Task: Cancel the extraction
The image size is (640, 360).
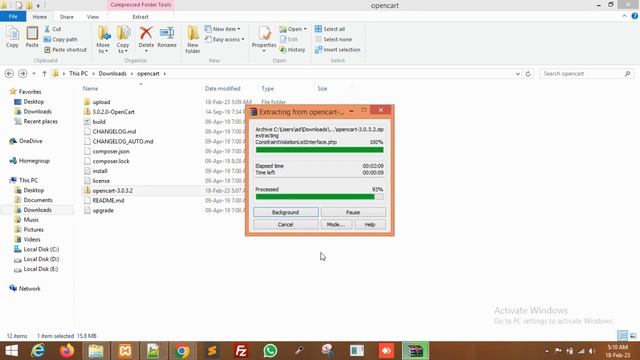Action: tap(286, 224)
